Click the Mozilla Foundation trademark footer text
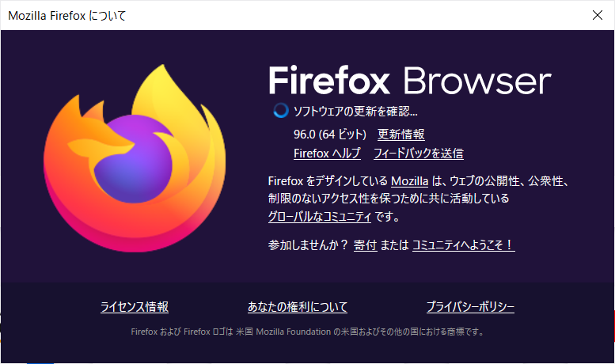The height and width of the screenshot is (364, 615). pos(307,332)
